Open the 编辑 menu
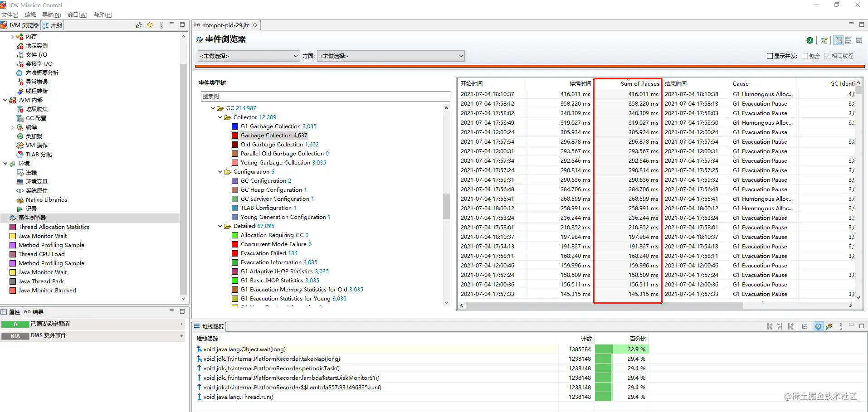 pos(30,15)
